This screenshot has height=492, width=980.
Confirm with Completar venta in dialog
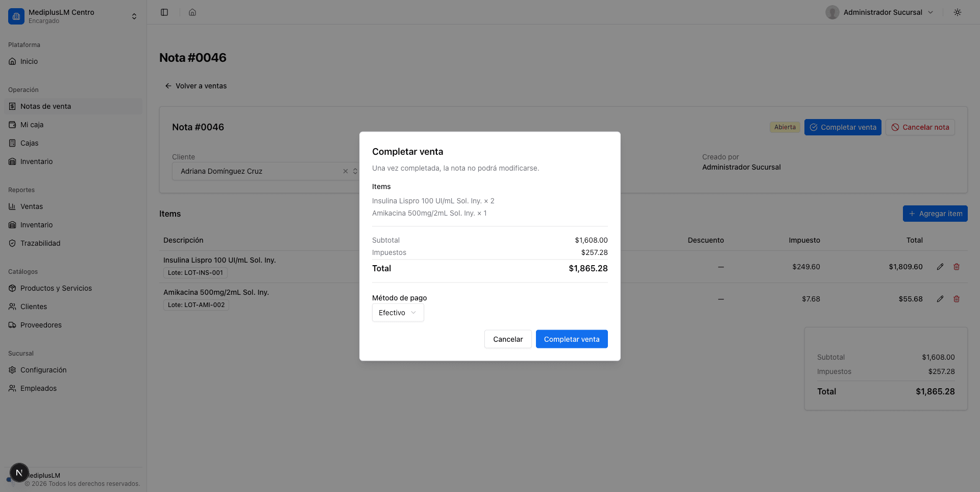coord(572,339)
